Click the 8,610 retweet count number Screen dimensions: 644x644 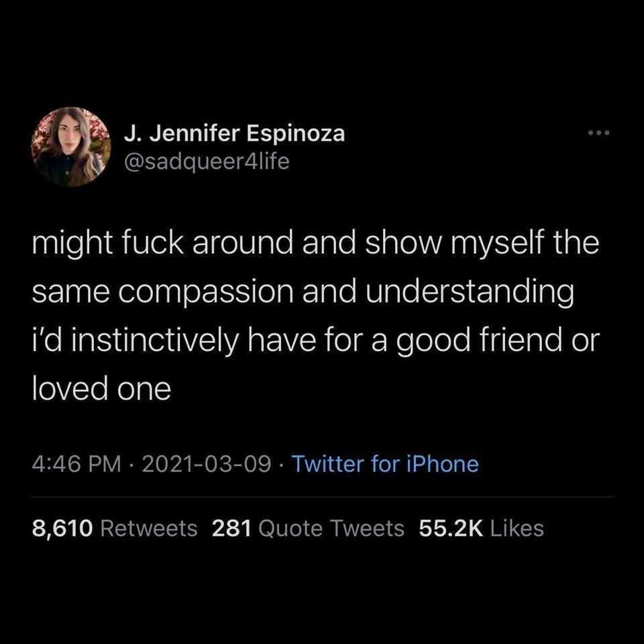click(x=63, y=529)
